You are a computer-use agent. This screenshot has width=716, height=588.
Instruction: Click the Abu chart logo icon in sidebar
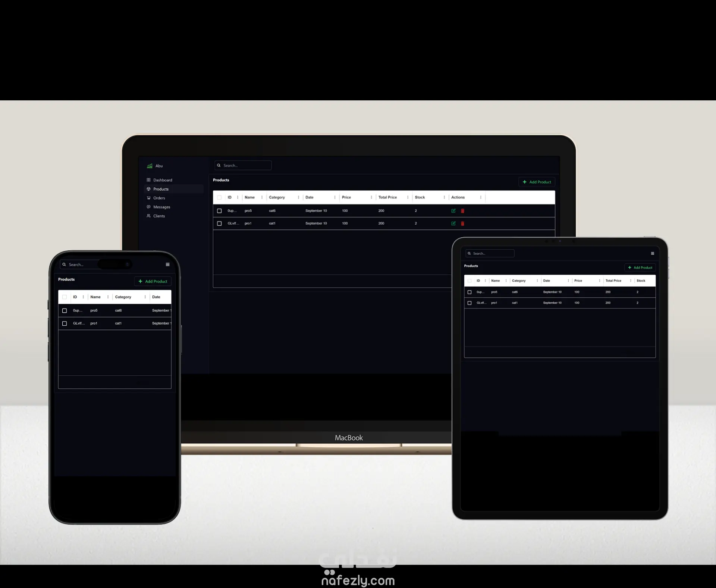(150, 166)
